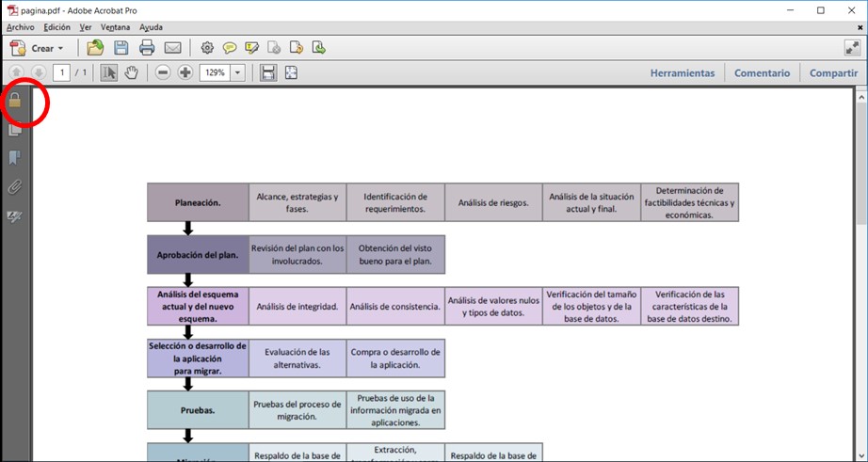Click the page number input field
Screen dimensions: 868x462
[x=62, y=72]
